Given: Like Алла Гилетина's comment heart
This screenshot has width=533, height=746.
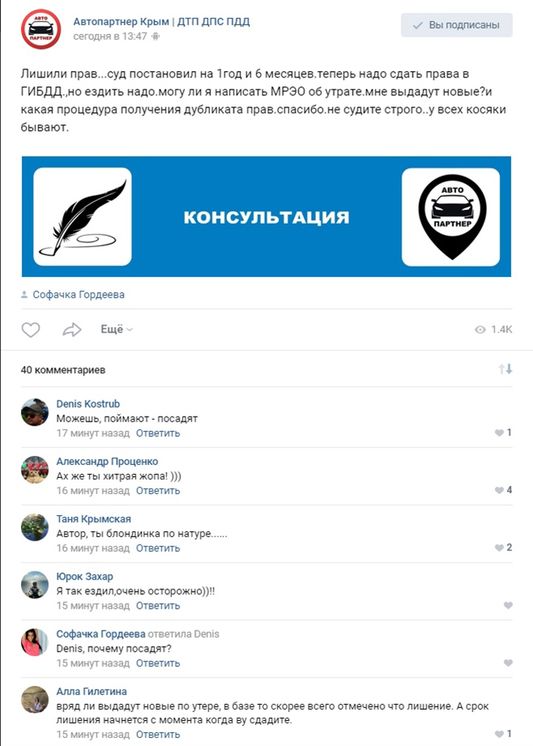Looking at the screenshot, I should [499, 734].
